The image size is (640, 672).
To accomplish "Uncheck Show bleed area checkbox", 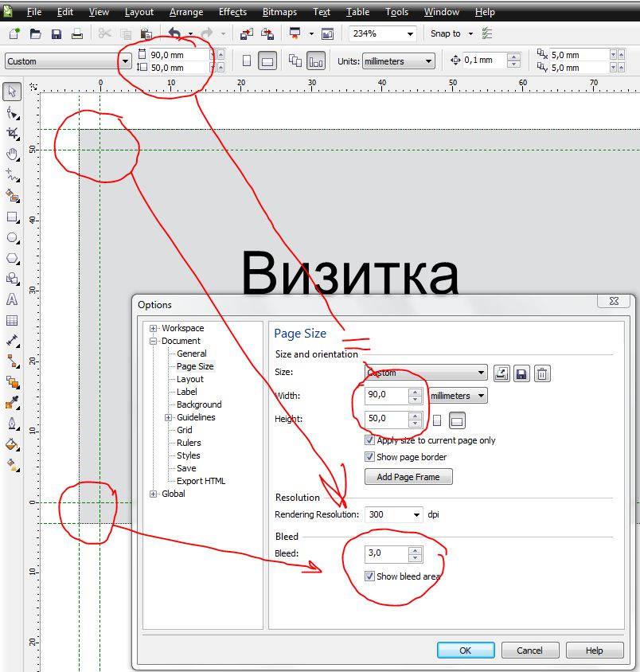I will (369, 576).
